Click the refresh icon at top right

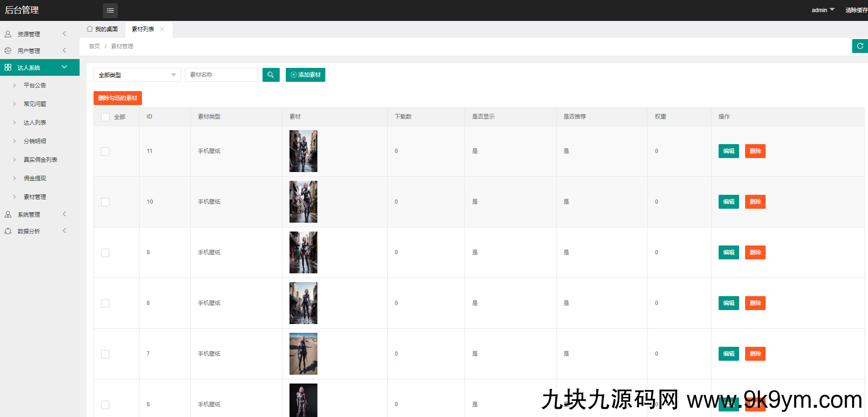(860, 46)
